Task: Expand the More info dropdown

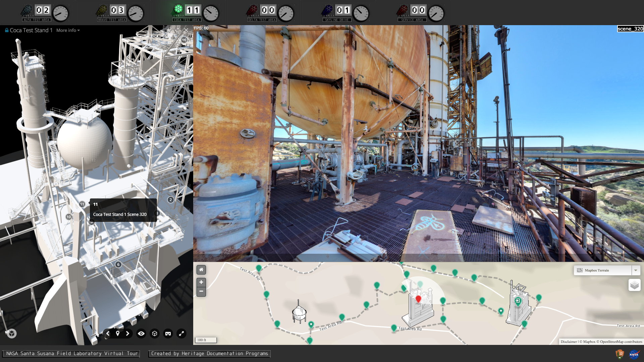Action: pyautogui.click(x=68, y=30)
